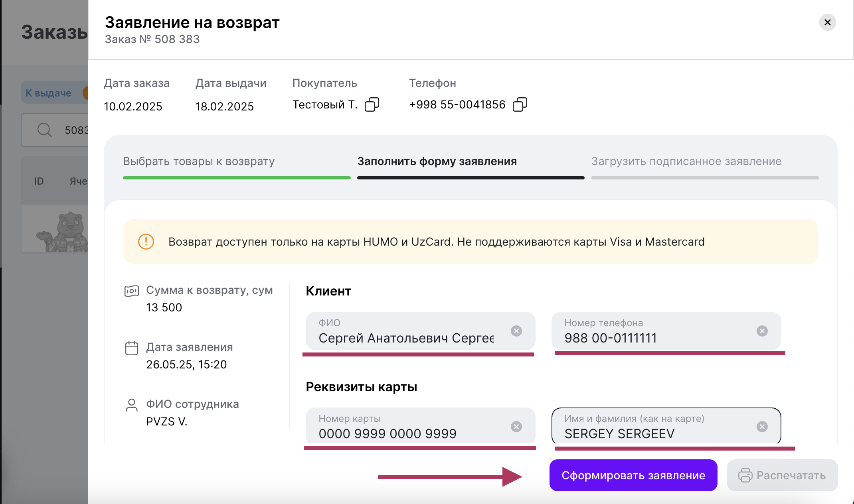Close the return application dialog

click(x=827, y=22)
